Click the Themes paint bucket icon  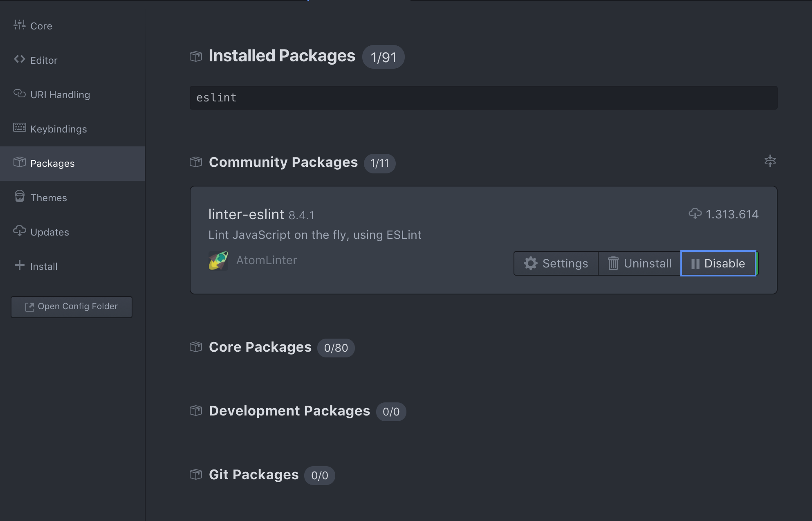click(19, 197)
